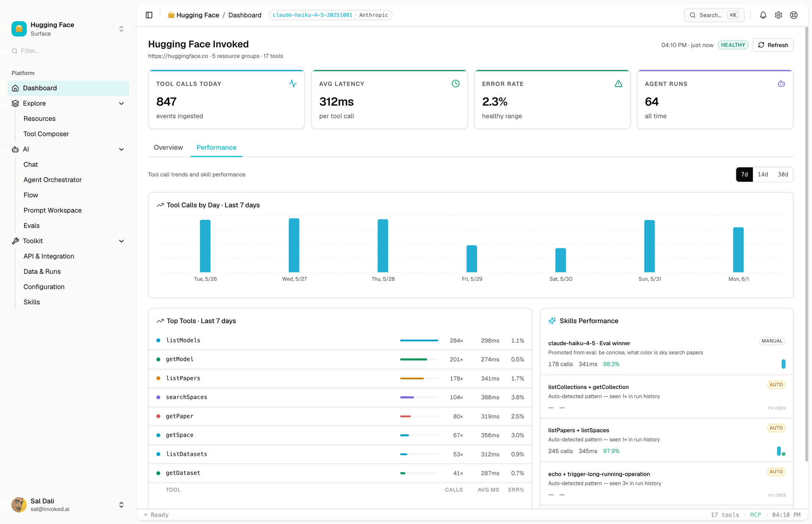Viewport: 812px width, 524px height.
Task: Click the top Search box
Action: coord(714,15)
